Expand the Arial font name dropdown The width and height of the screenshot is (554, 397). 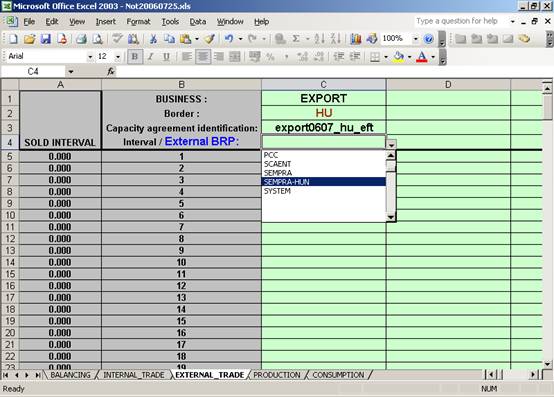click(90, 57)
